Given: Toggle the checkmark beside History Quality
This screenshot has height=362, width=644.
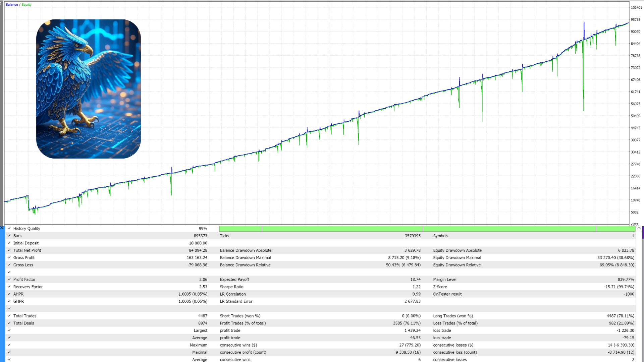Looking at the screenshot, I should click(x=9, y=228).
